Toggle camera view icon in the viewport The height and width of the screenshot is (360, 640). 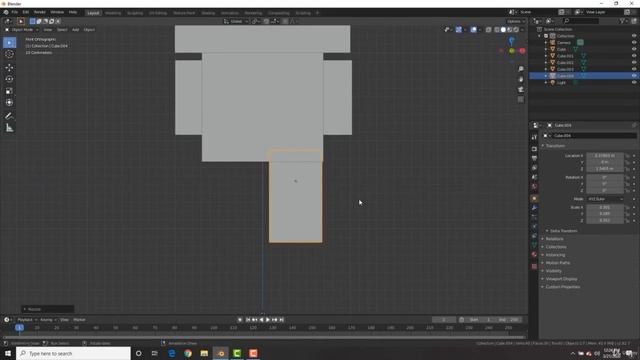[521, 89]
